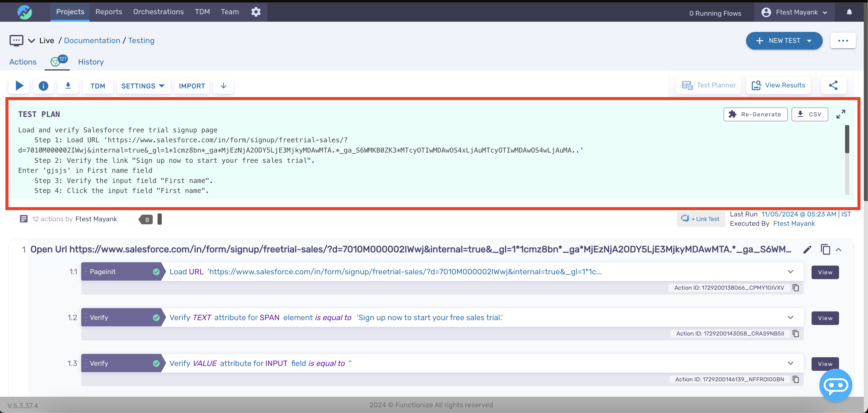Click the TDM toolbar button
The width and height of the screenshot is (868, 413).
98,86
